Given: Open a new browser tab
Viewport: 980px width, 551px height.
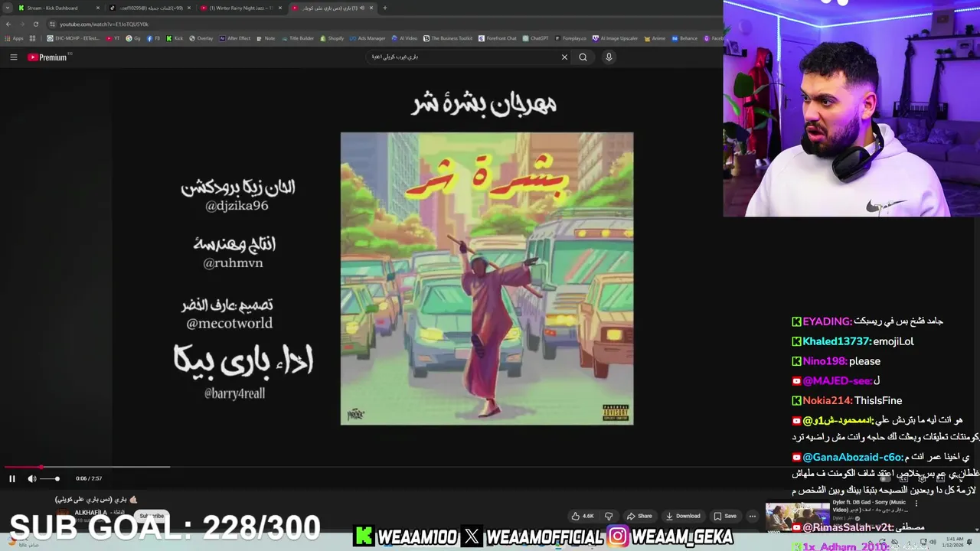Looking at the screenshot, I should coord(384,8).
